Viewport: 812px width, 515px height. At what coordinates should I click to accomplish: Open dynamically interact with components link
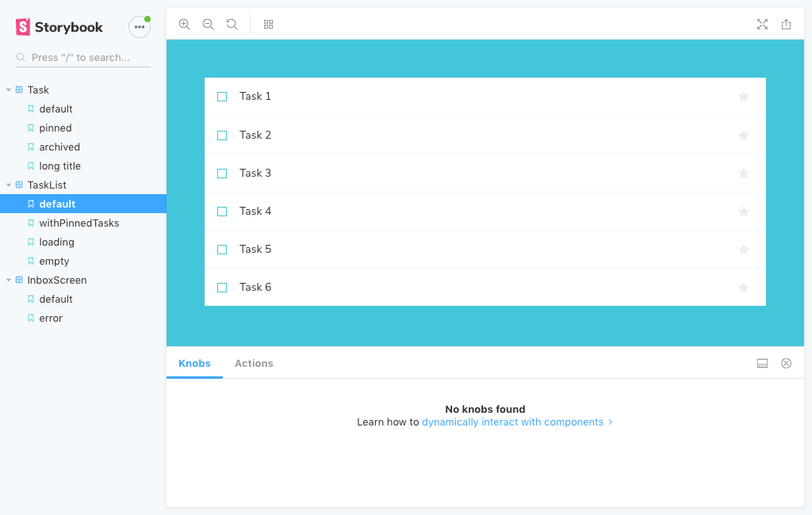pos(517,422)
